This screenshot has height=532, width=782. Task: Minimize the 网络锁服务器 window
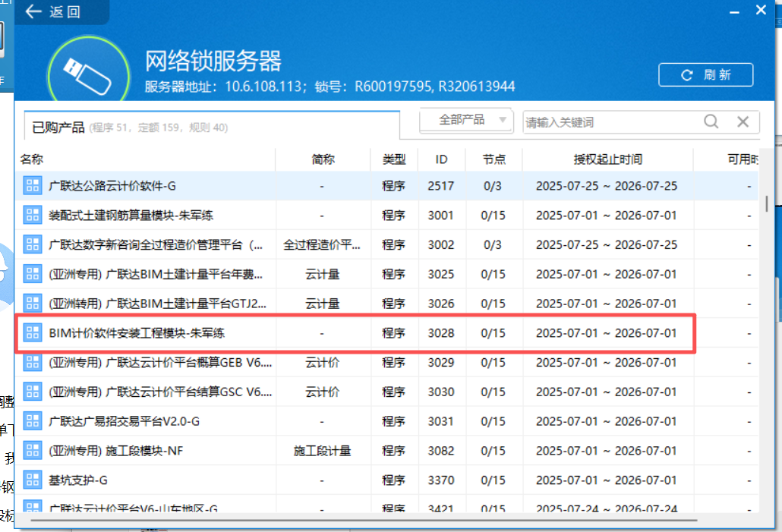click(734, 11)
